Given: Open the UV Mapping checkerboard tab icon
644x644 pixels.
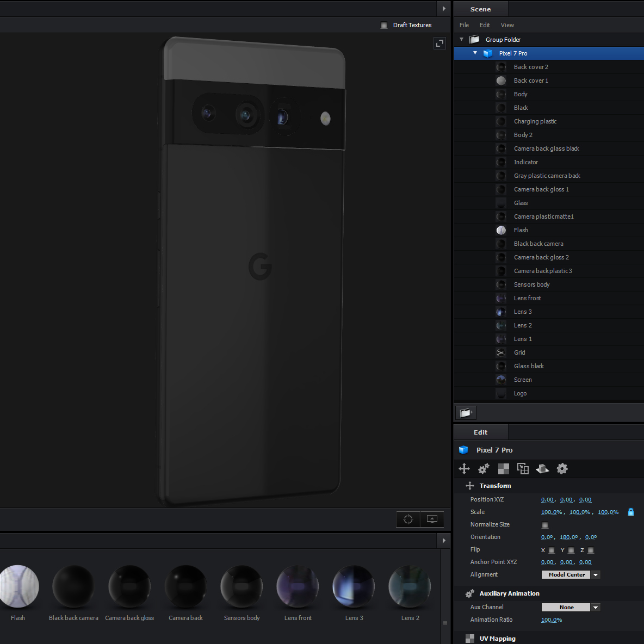Looking at the screenshot, I should pos(504,469).
